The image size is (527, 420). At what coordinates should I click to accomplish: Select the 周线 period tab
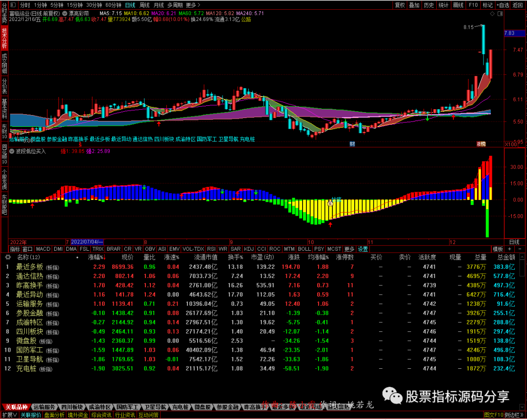(x=144, y=5)
